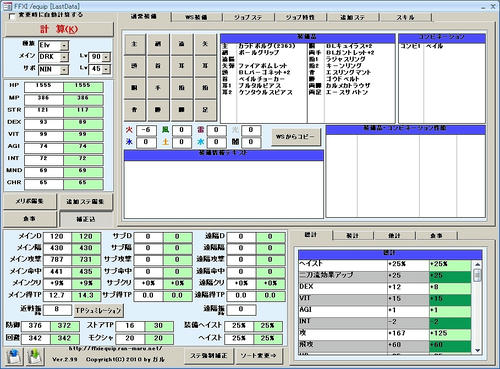Click the red 計算(K) calculate button
Viewport: 500px width, 369px height.
(59, 29)
